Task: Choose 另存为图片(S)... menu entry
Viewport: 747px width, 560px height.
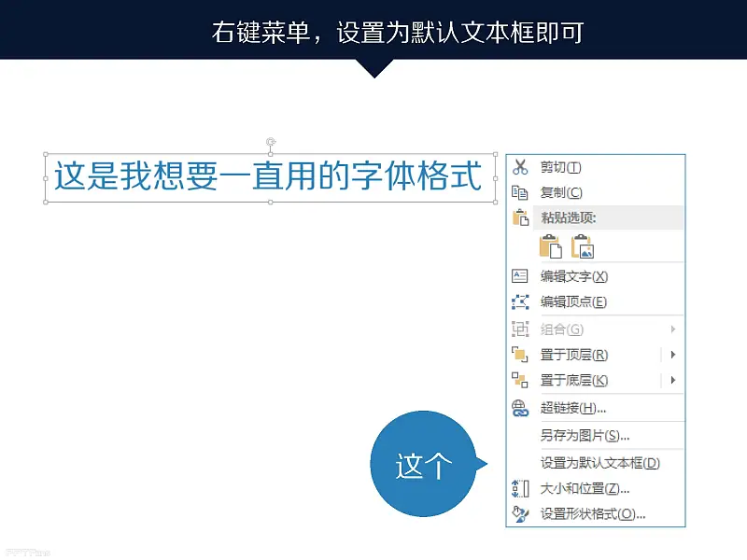Action: point(596,435)
